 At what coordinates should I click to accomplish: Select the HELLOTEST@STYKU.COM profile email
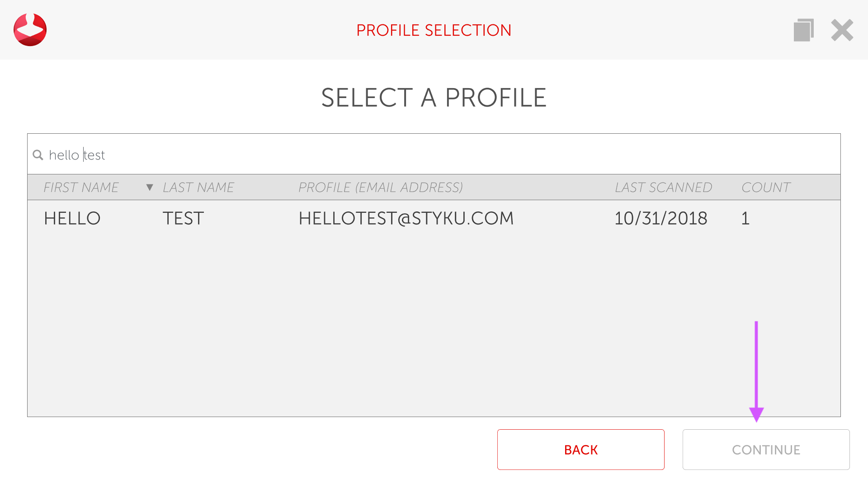pos(406,218)
